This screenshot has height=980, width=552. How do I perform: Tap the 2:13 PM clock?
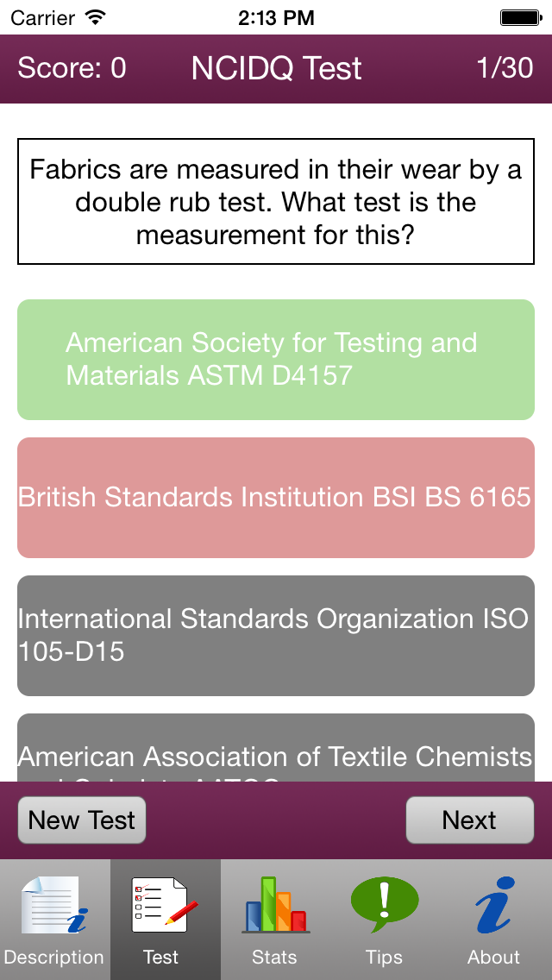(x=276, y=18)
